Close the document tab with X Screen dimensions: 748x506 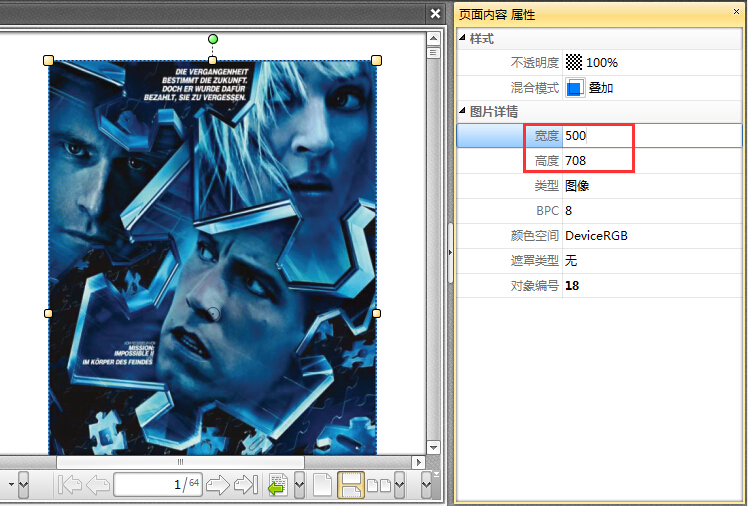(x=435, y=14)
